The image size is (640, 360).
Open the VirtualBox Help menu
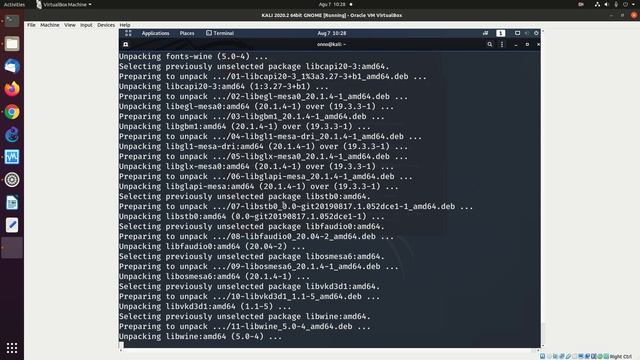tap(124, 25)
